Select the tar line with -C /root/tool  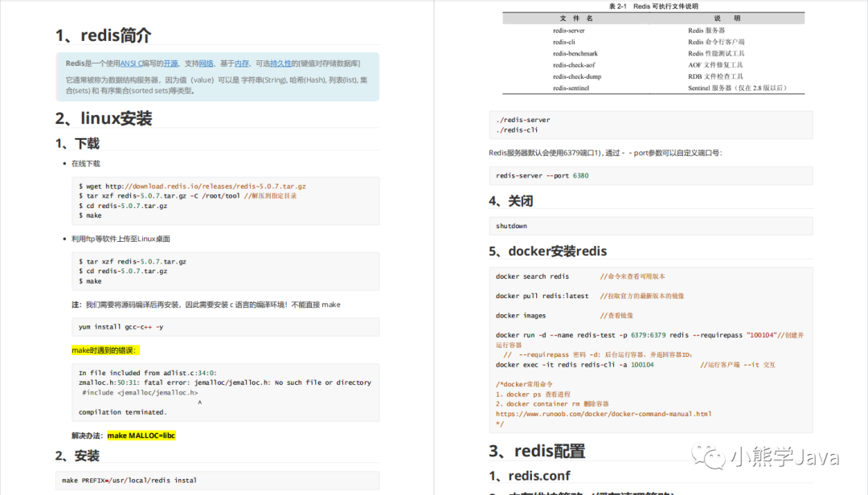pyautogui.click(x=187, y=196)
